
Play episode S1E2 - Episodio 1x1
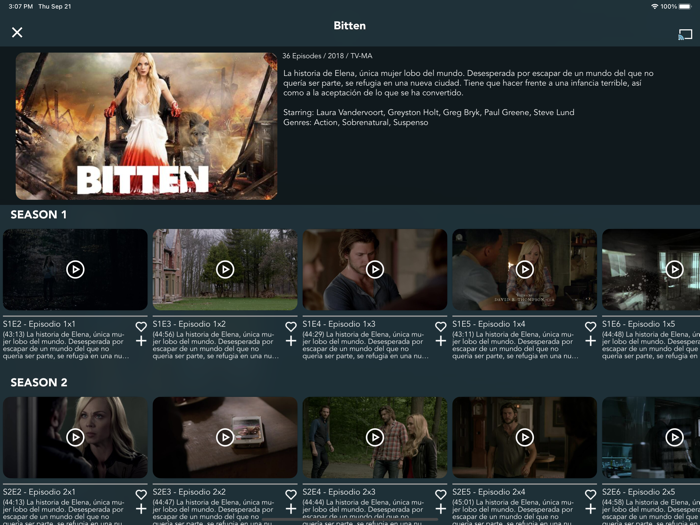(x=75, y=269)
